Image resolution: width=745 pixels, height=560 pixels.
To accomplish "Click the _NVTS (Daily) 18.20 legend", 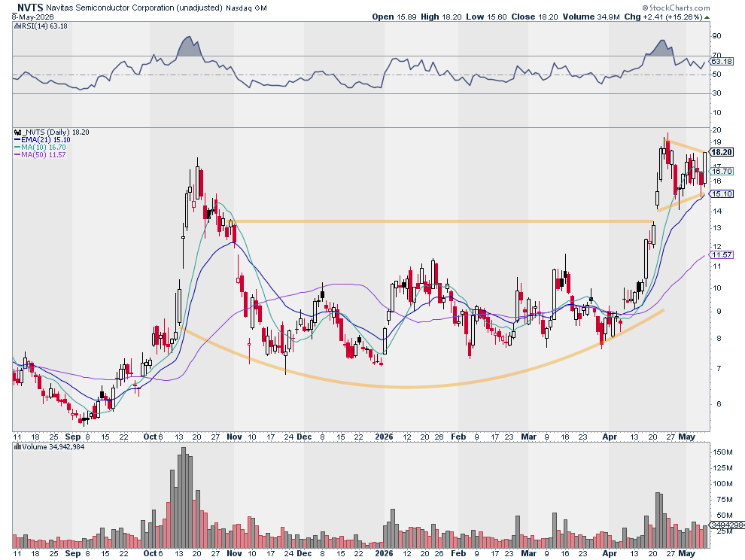I will click(56, 132).
